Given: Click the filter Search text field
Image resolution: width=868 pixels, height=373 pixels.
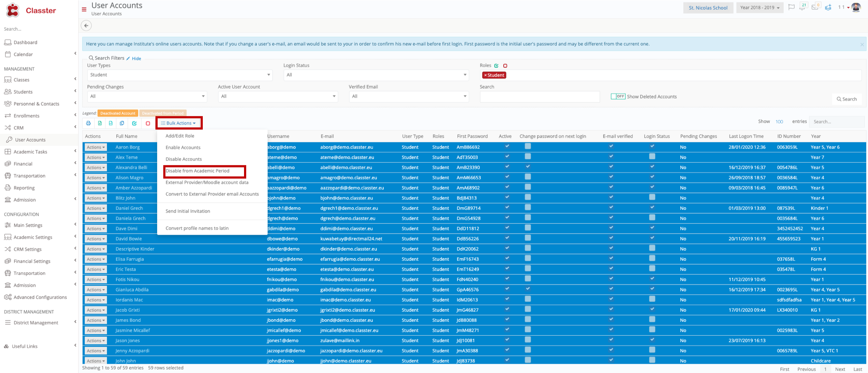Looking at the screenshot, I should click(540, 97).
